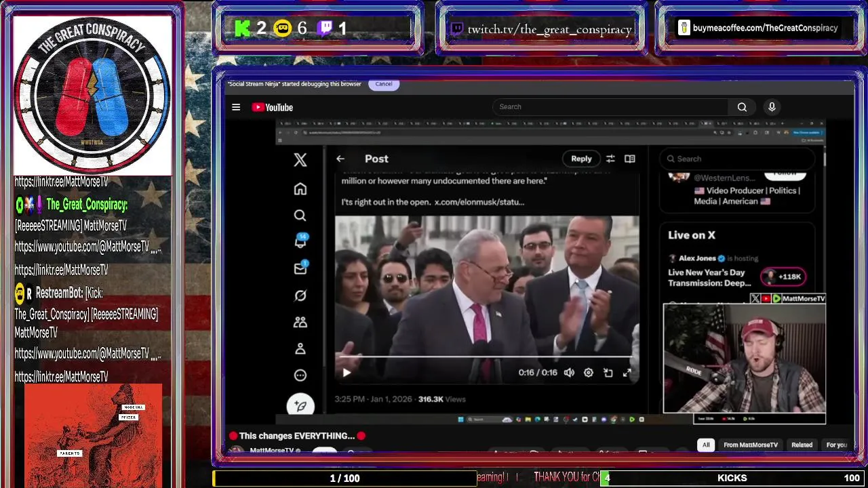868x488 pixels.
Task: Open Grok from X sidebar
Action: click(300, 296)
